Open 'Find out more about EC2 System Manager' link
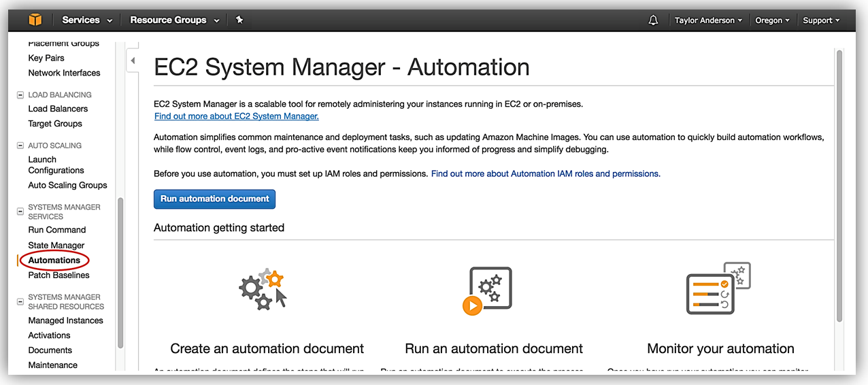This screenshot has height=385, width=868. click(x=236, y=116)
